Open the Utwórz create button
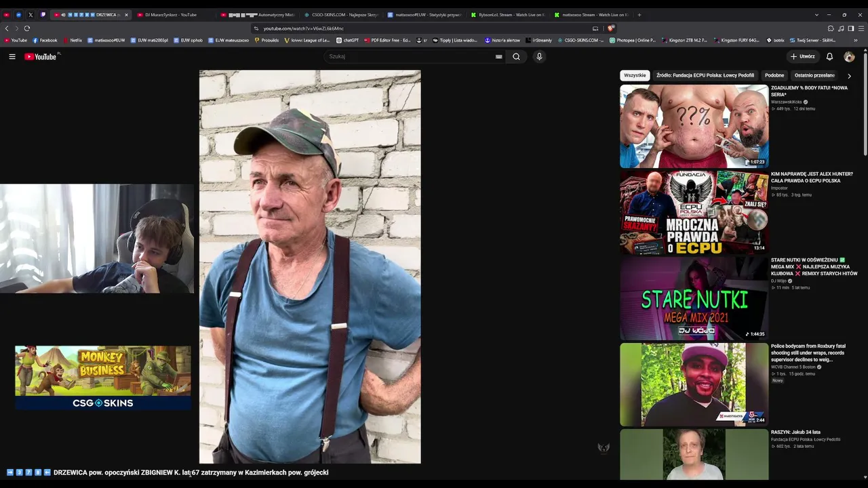 click(x=802, y=57)
